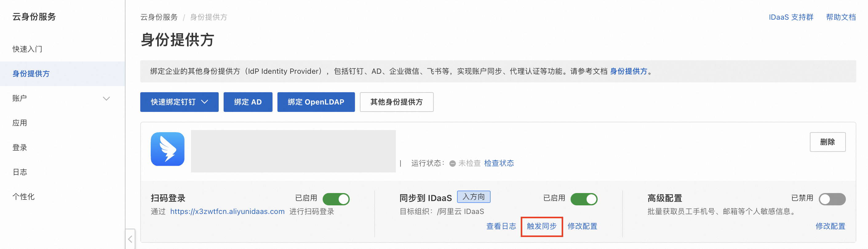The height and width of the screenshot is (249, 868).
Task: Click the 云身份服务 sidebar title
Action: [34, 17]
